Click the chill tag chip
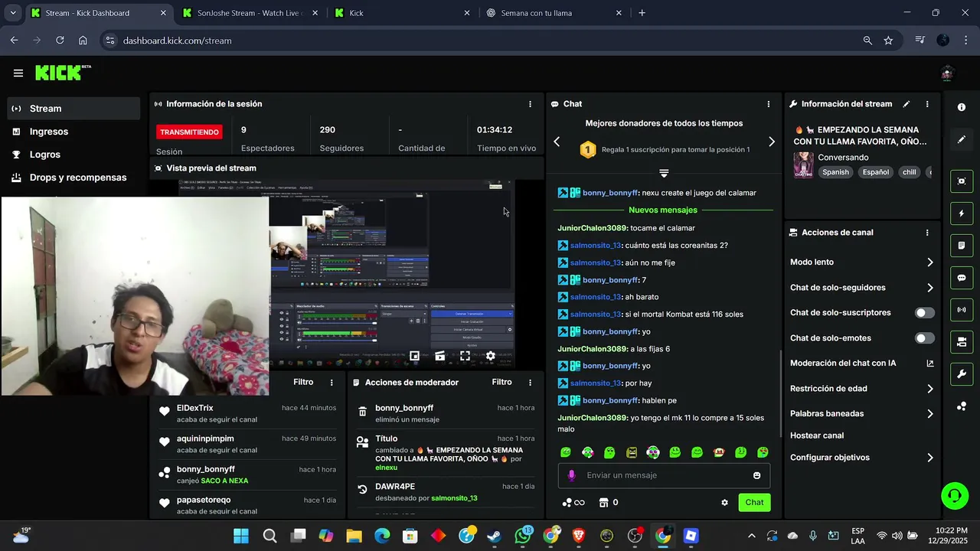Viewport: 980px width, 551px height. [x=909, y=172]
